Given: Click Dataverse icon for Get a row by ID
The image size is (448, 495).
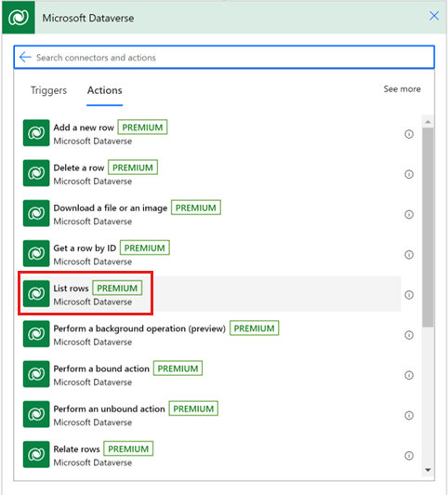Looking at the screenshot, I should [36, 253].
